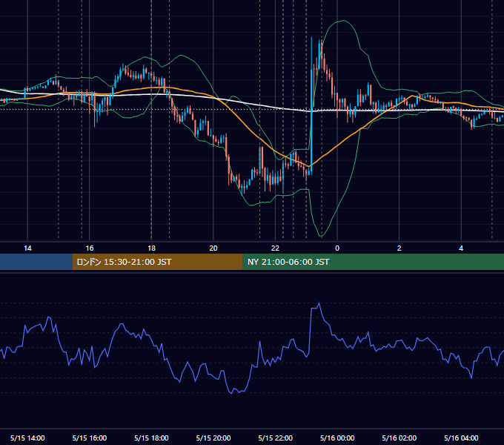This screenshot has height=445, width=504.
Task: Click the 5/16 04:00 date label
Action: pyautogui.click(x=461, y=438)
